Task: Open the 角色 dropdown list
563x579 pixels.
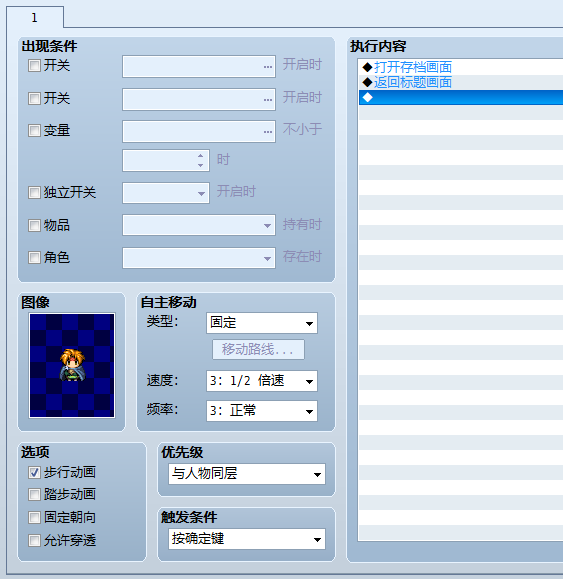Action: [x=199, y=258]
